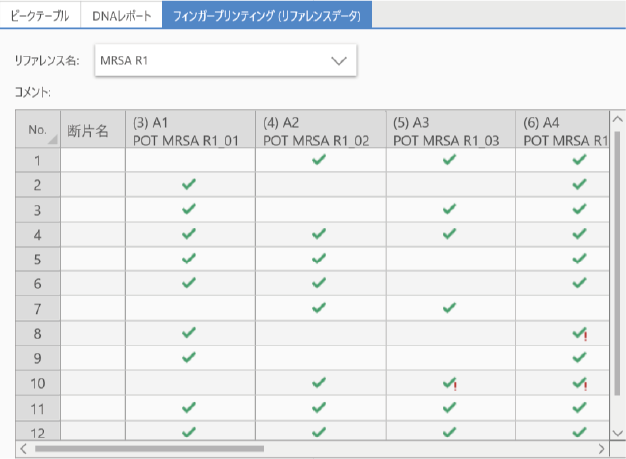Select row number 4 header
626x459 pixels.
pyautogui.click(x=38, y=234)
